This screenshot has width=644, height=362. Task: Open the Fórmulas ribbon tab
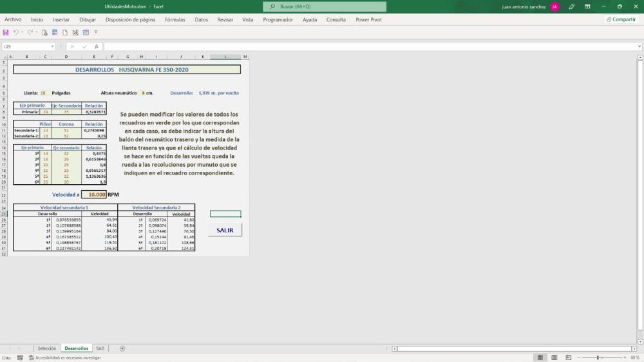pyautogui.click(x=175, y=20)
